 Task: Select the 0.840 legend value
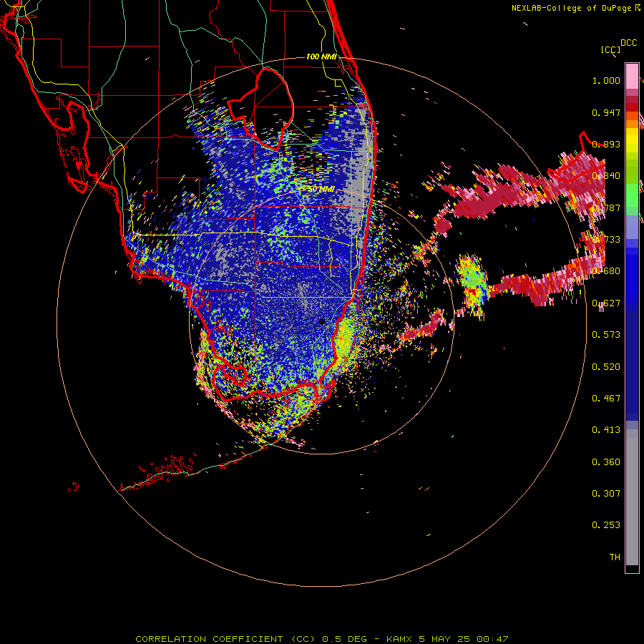pos(606,176)
